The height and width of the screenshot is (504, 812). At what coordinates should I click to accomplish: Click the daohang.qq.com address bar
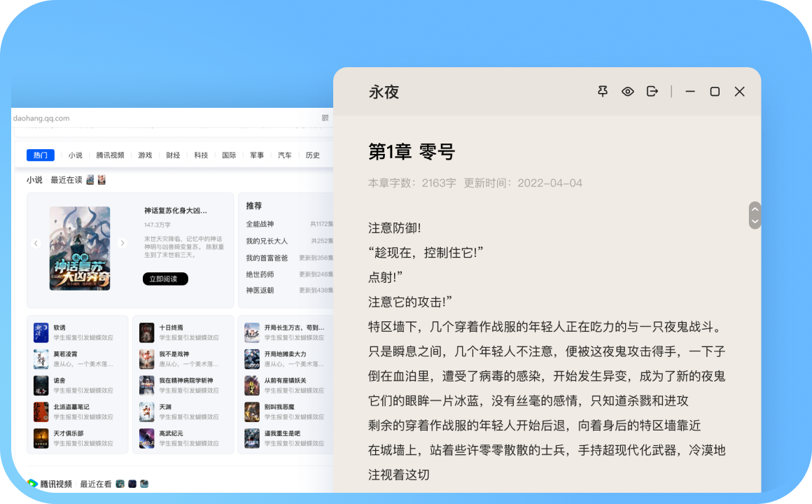tap(42, 118)
